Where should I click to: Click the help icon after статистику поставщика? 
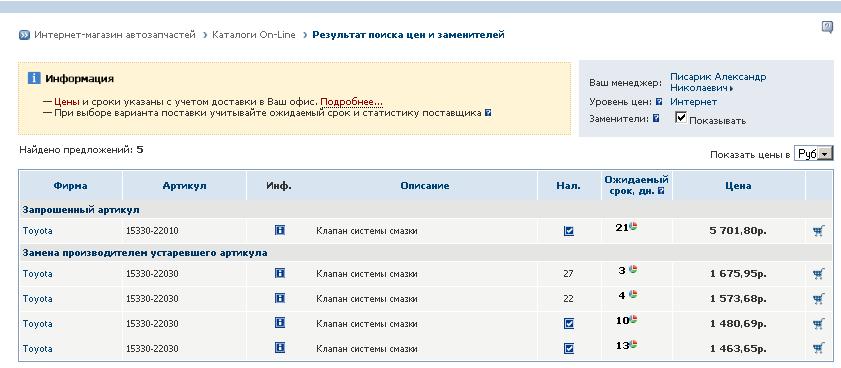pyautogui.click(x=488, y=113)
